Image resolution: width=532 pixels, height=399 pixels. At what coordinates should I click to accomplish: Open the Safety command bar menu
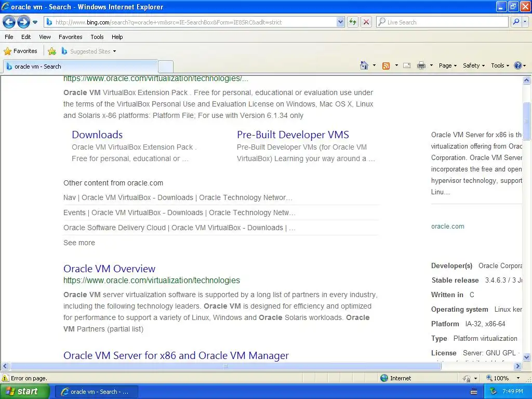click(x=474, y=65)
